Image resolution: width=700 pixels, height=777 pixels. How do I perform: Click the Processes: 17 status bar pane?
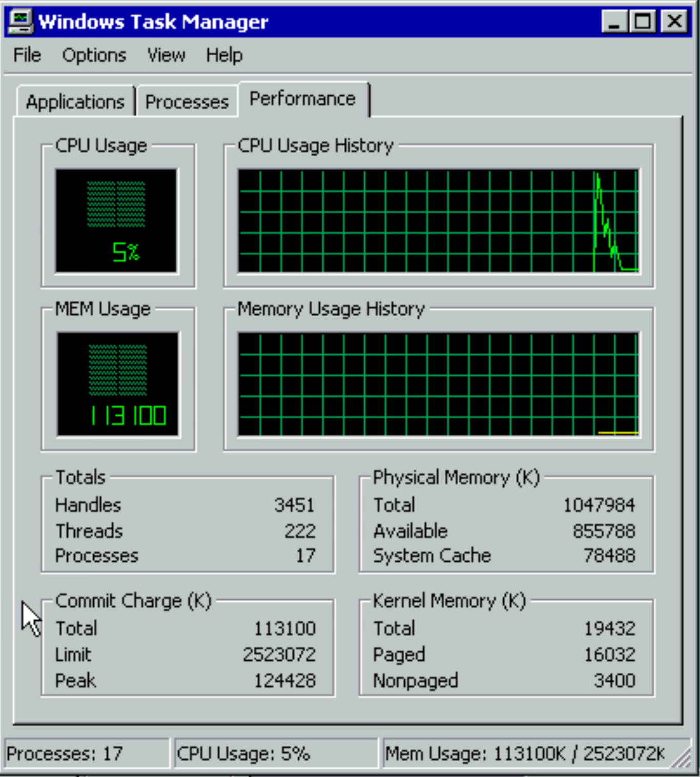pyautogui.click(x=86, y=753)
